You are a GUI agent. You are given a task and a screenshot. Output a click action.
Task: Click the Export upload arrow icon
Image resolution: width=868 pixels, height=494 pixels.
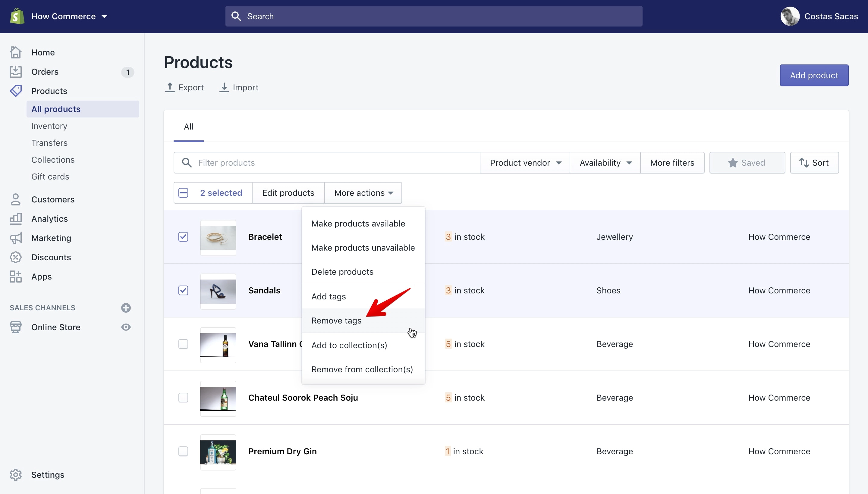170,87
